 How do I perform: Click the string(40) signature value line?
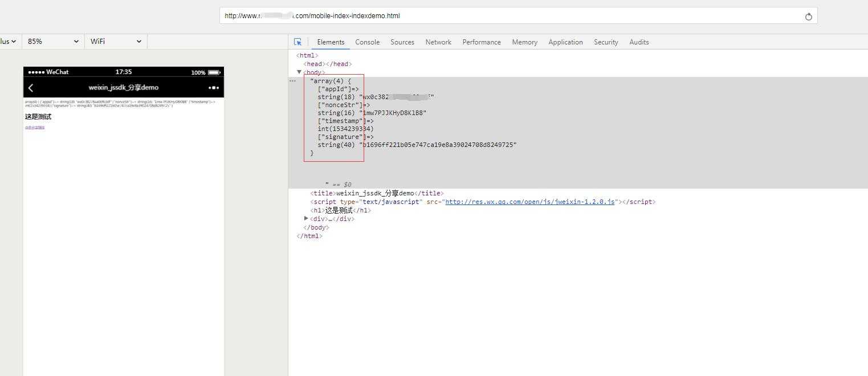417,145
